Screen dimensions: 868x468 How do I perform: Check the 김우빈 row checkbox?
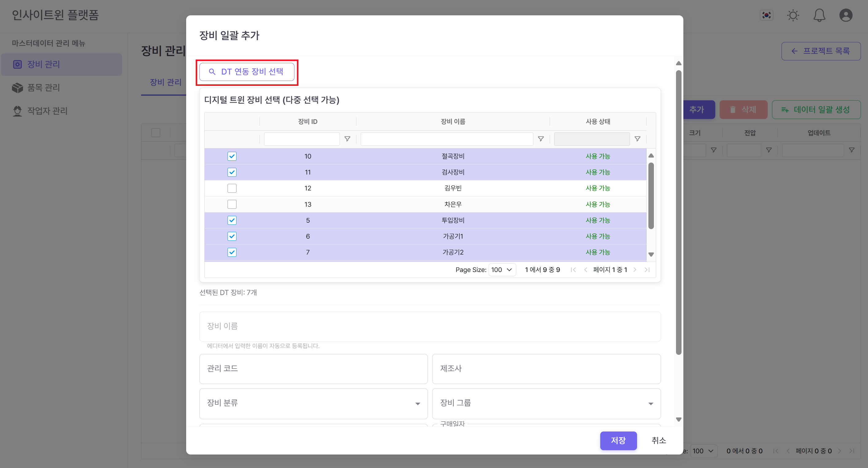[232, 188]
